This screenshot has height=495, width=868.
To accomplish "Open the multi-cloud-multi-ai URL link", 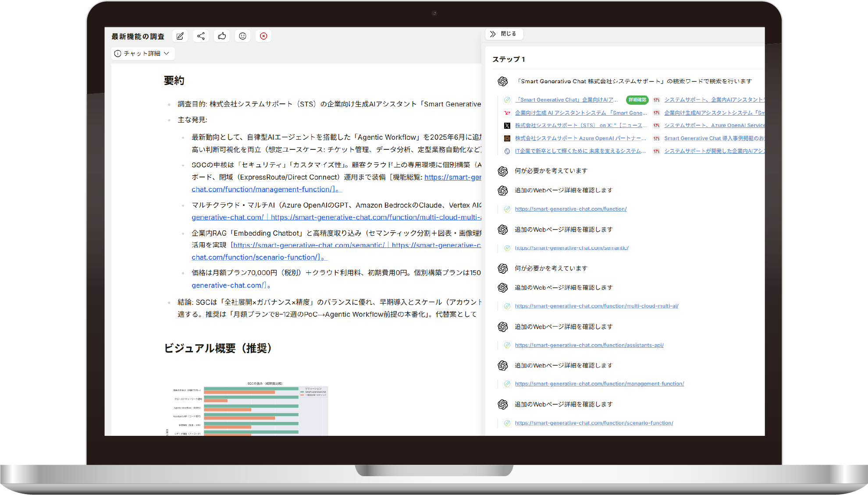I will tap(596, 306).
